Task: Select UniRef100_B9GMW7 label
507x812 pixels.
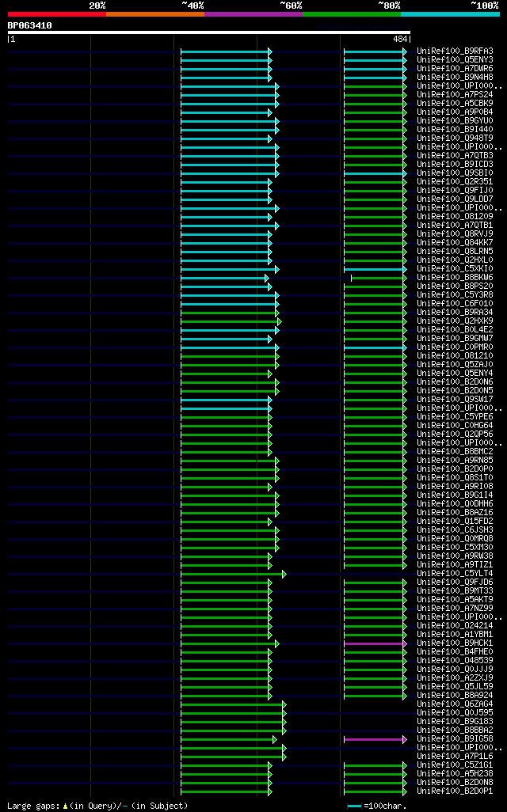Action: [x=456, y=338]
